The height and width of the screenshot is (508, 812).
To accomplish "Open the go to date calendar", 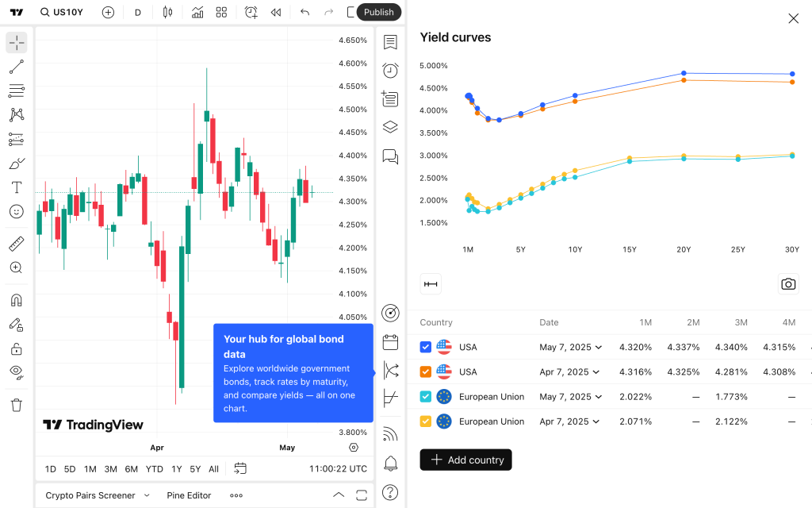I will tap(240, 468).
